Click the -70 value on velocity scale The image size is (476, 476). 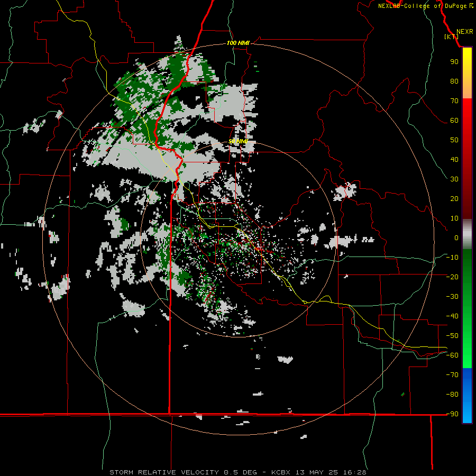pos(452,374)
